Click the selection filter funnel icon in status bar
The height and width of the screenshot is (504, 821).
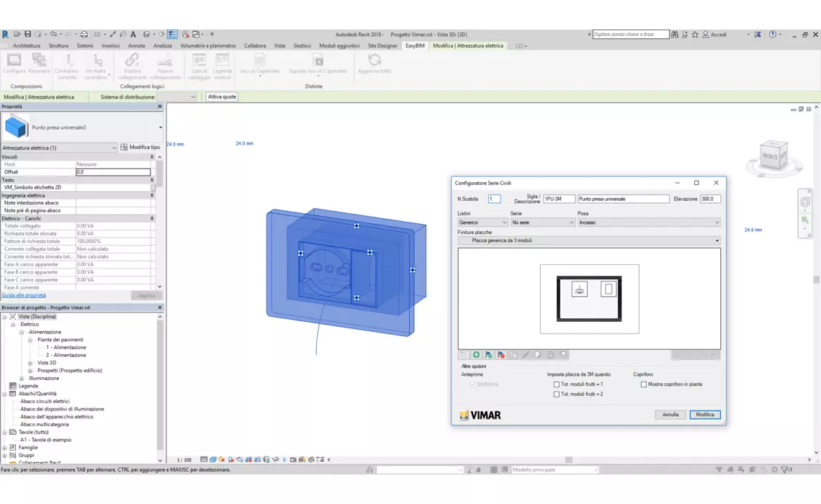(x=786, y=470)
